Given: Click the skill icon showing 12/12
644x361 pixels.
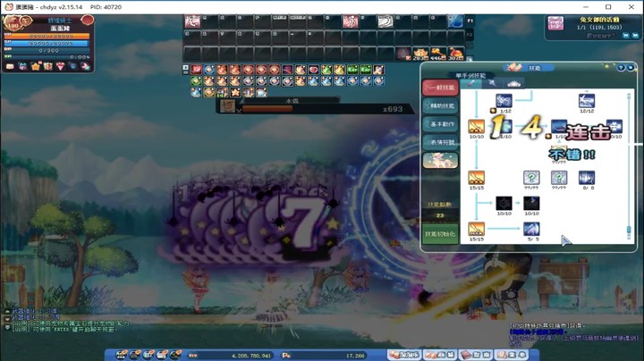Looking at the screenshot, I should 587,101.
